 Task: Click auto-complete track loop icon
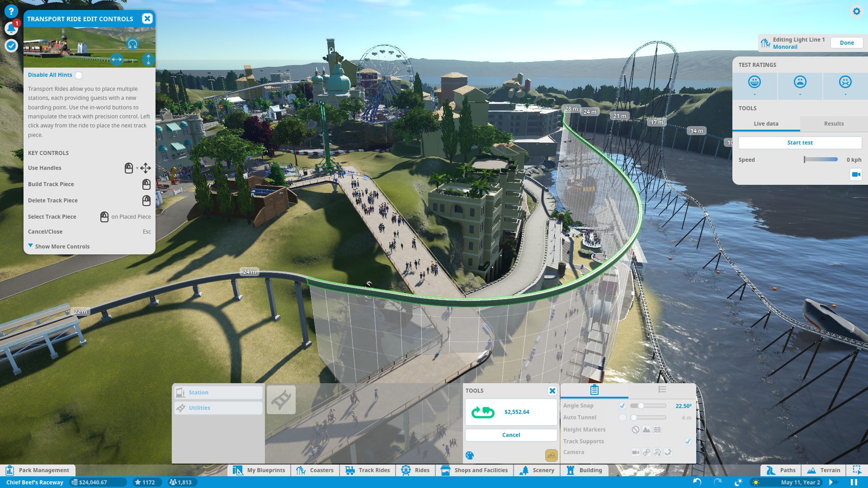483,412
